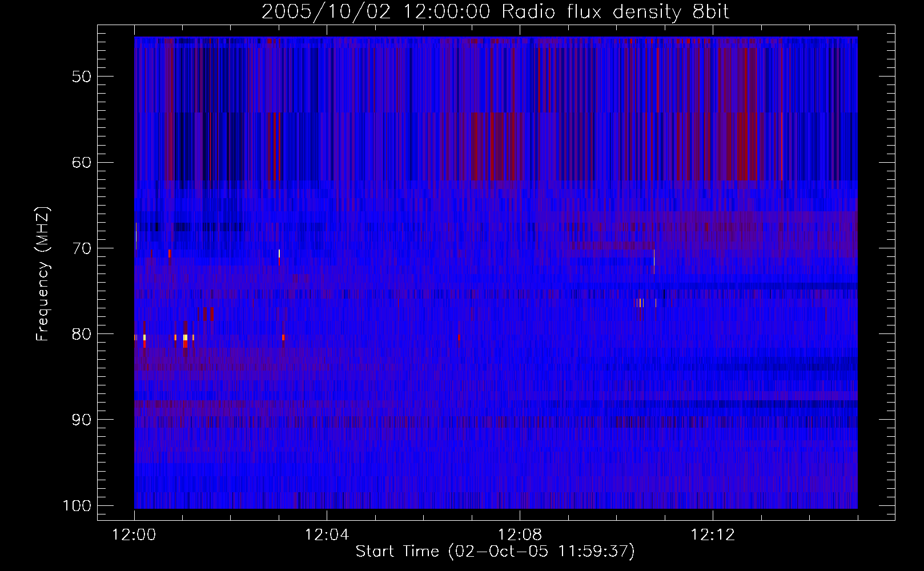The width and height of the screenshot is (924, 571).
Task: Click the 60 frequency tick label
Action: tap(82, 163)
